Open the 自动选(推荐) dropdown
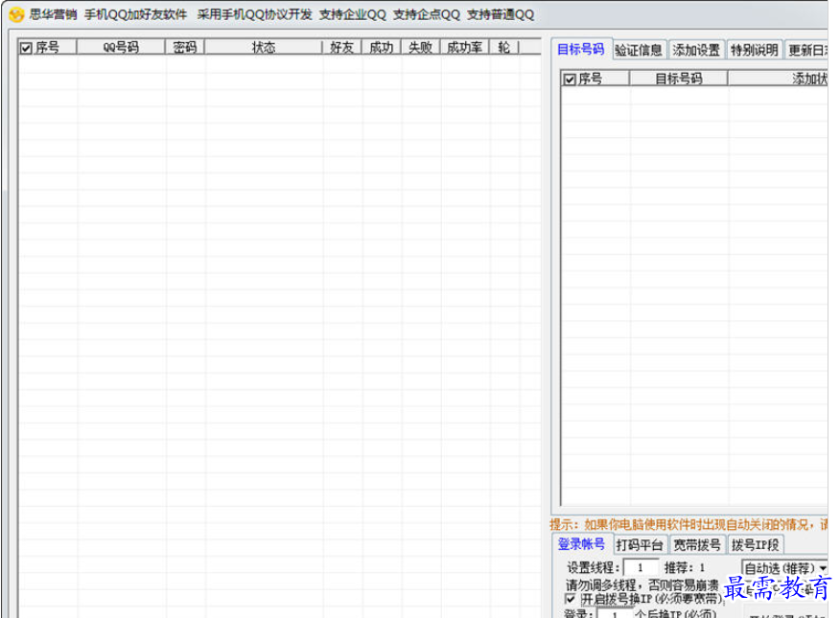This screenshot has width=840, height=618. [784, 568]
